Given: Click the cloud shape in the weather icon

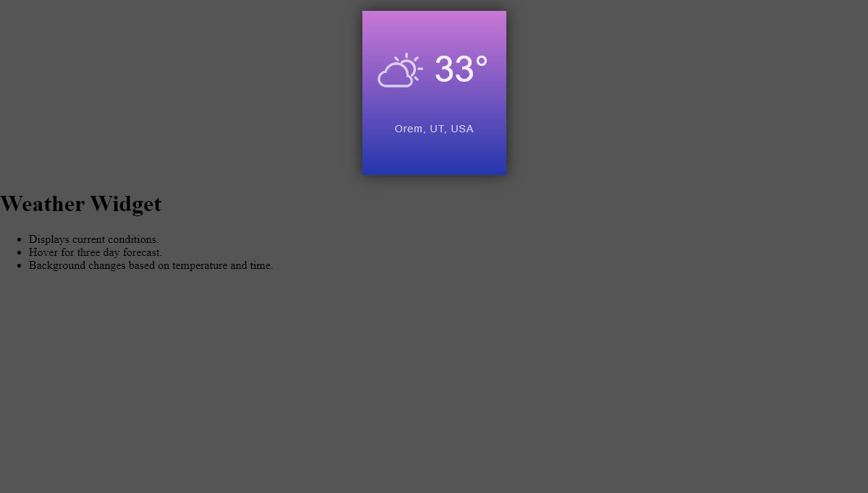Looking at the screenshot, I should point(393,77).
